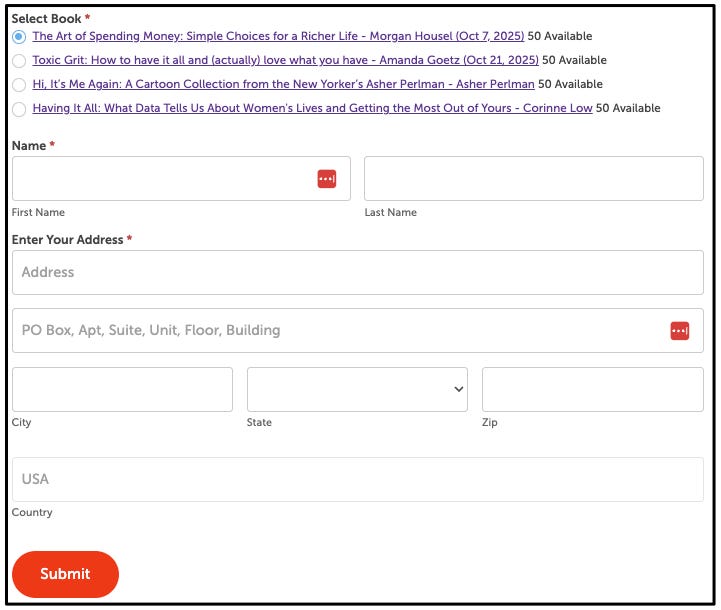
Task: Open the Having It All Corinne Low link
Action: point(312,108)
